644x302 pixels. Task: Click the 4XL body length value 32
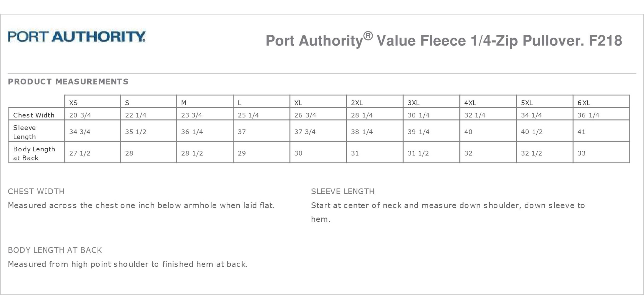pos(468,153)
